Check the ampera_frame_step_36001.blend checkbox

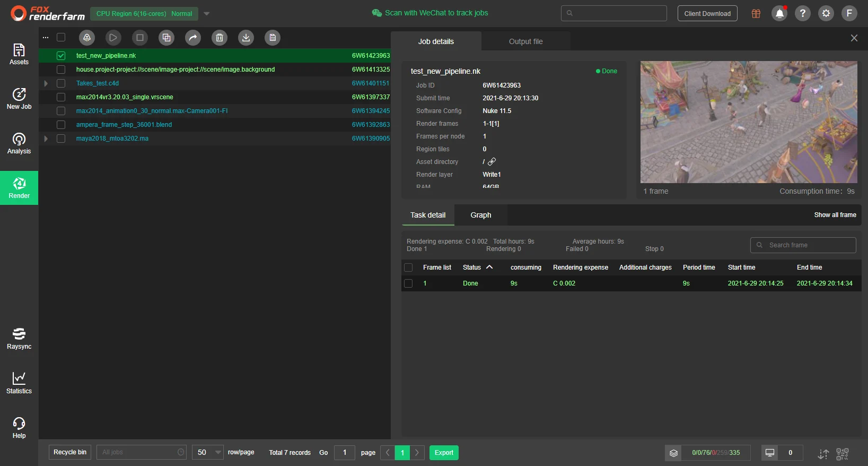[61, 125]
